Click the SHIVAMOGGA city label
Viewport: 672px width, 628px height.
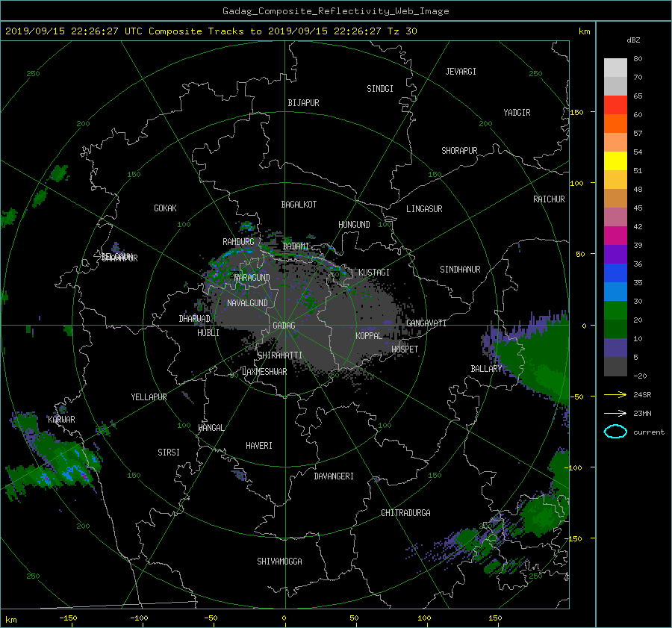click(x=279, y=562)
